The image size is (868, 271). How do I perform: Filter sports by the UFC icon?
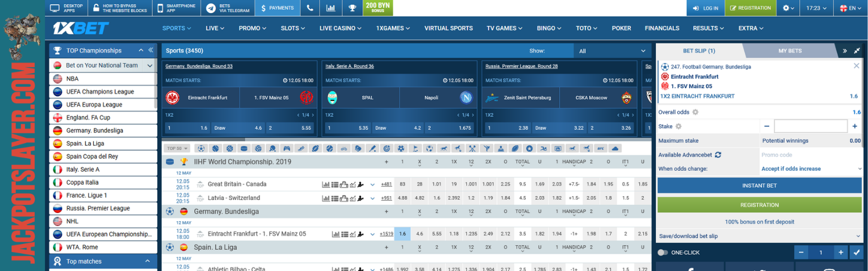[x=601, y=148]
